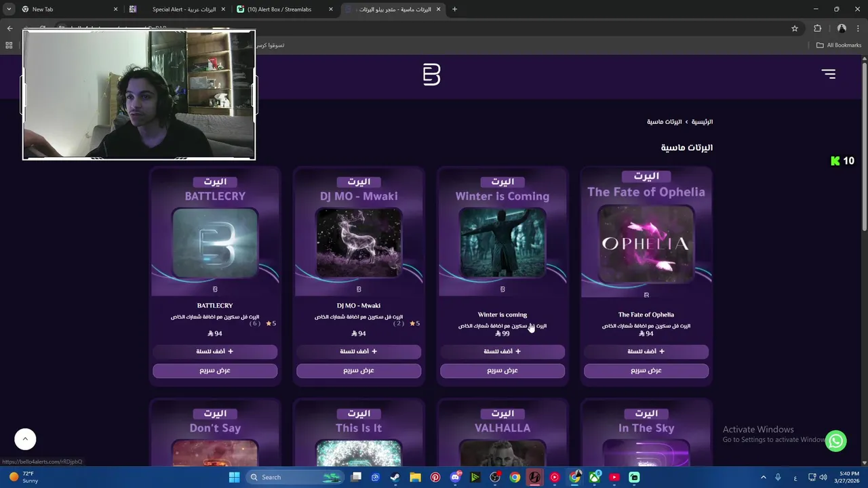Open the Windows Start menu
The image size is (868, 488).
point(235,477)
